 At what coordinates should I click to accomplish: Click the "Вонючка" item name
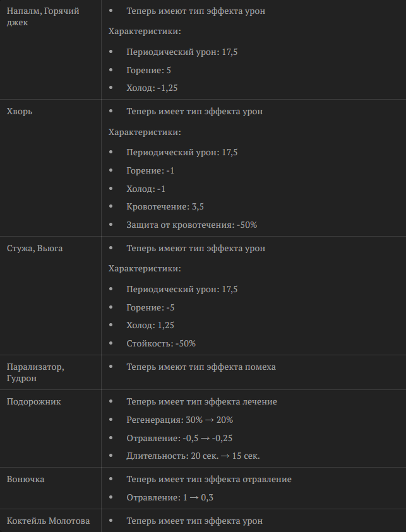(x=25, y=480)
